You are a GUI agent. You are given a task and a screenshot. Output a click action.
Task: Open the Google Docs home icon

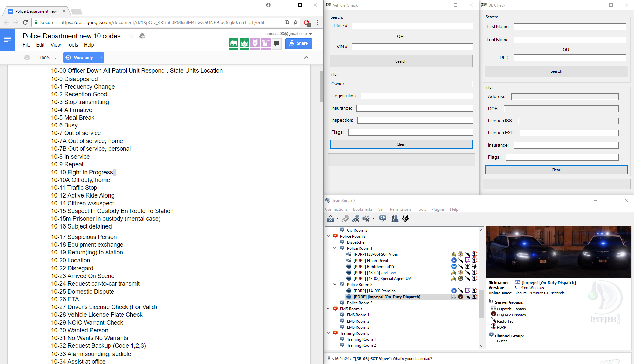point(8,40)
